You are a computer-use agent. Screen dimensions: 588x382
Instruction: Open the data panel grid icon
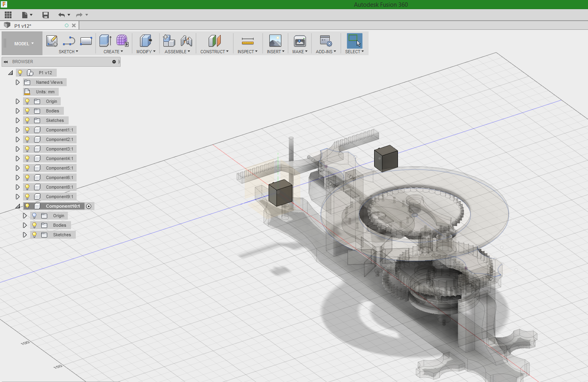(8, 15)
